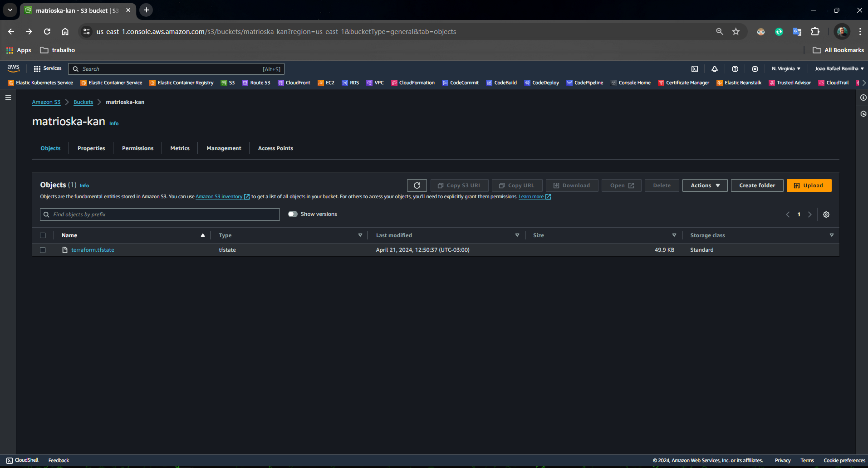Open the CodeBuild shortcut
Viewport: 868px width, 468px height.
click(x=502, y=83)
